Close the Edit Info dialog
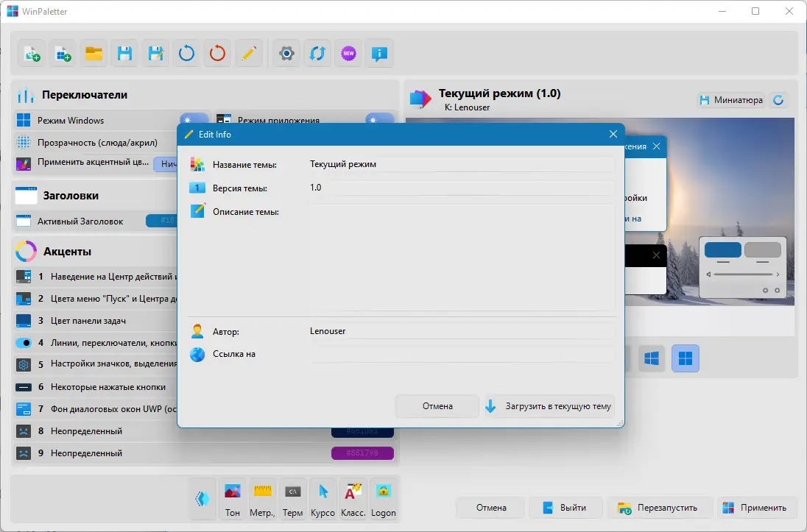This screenshot has width=807, height=532. coord(613,134)
